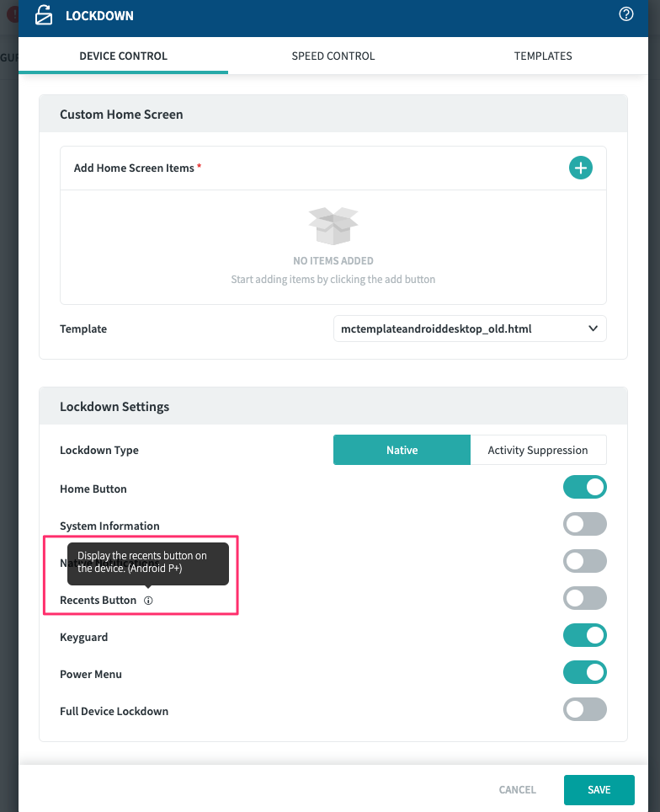
Task: Switch to the Speed Control tab
Action: pos(333,56)
